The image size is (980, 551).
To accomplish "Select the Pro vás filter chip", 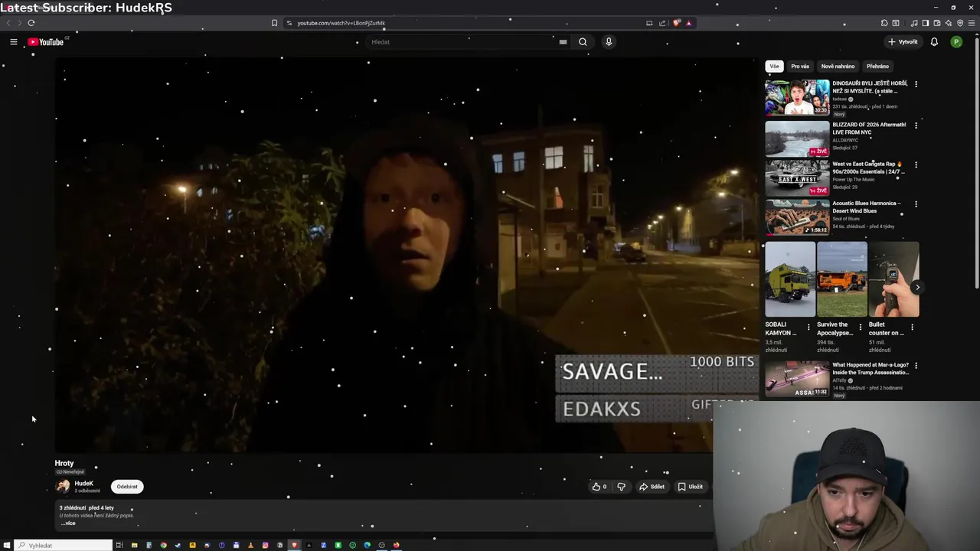I will pyautogui.click(x=800, y=67).
